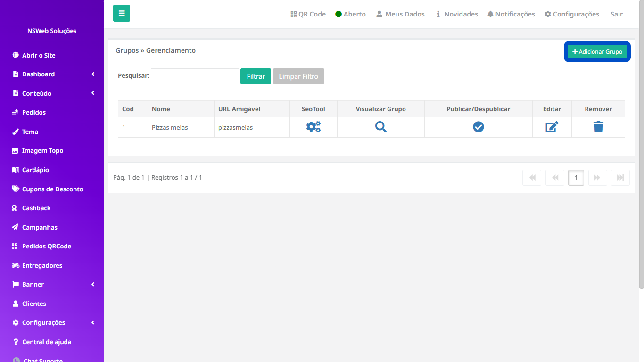Open Imagem Topo in the sidebar
This screenshot has width=644, height=362.
52,150
